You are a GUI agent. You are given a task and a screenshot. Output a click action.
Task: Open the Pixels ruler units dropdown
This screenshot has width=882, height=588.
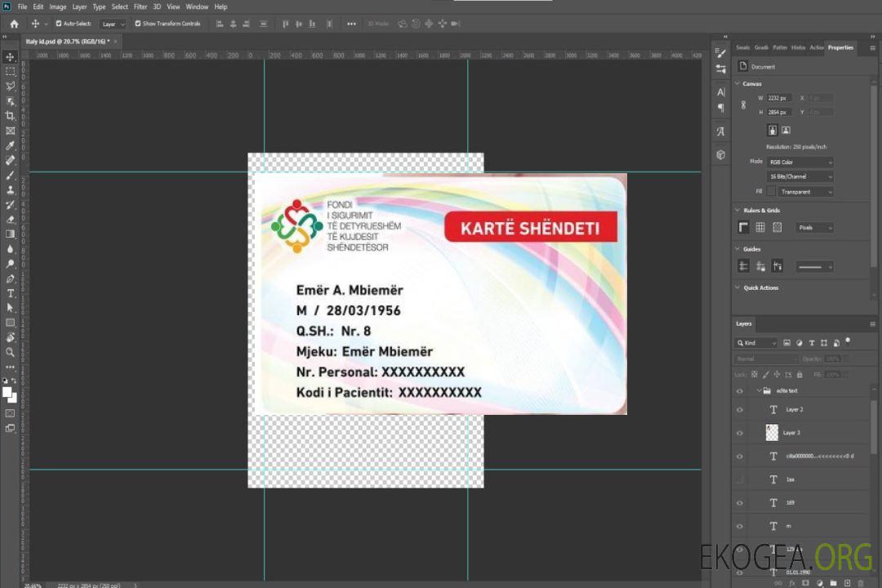coord(814,228)
